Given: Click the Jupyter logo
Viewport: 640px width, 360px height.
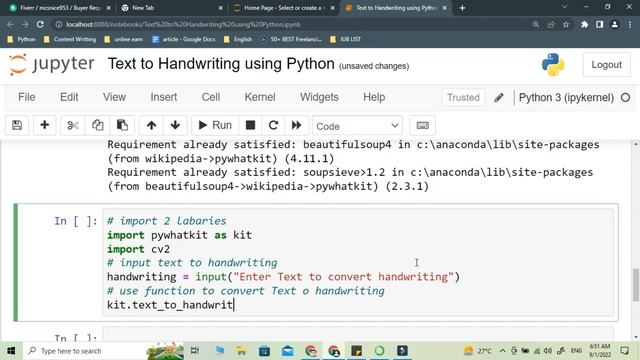Looking at the screenshot, I should click(52, 64).
